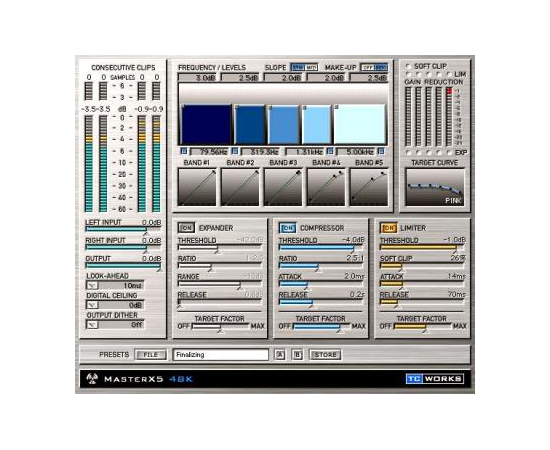
Task: Store the current preset with STORE
Action: click(325, 355)
